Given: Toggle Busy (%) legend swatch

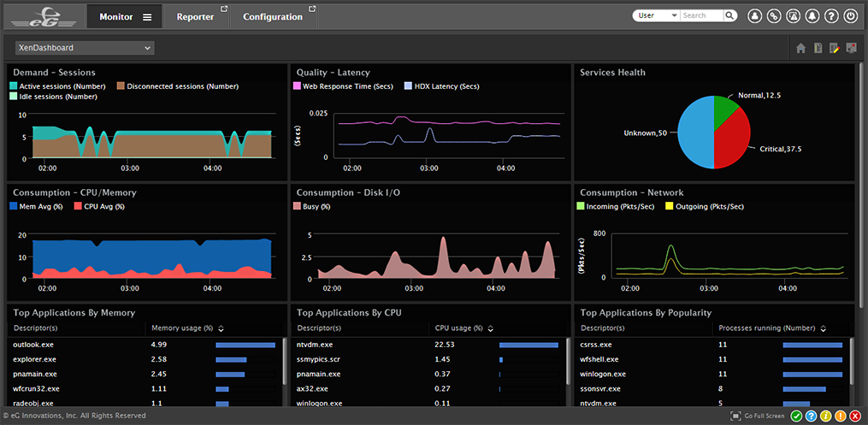Looking at the screenshot, I should coord(297,206).
